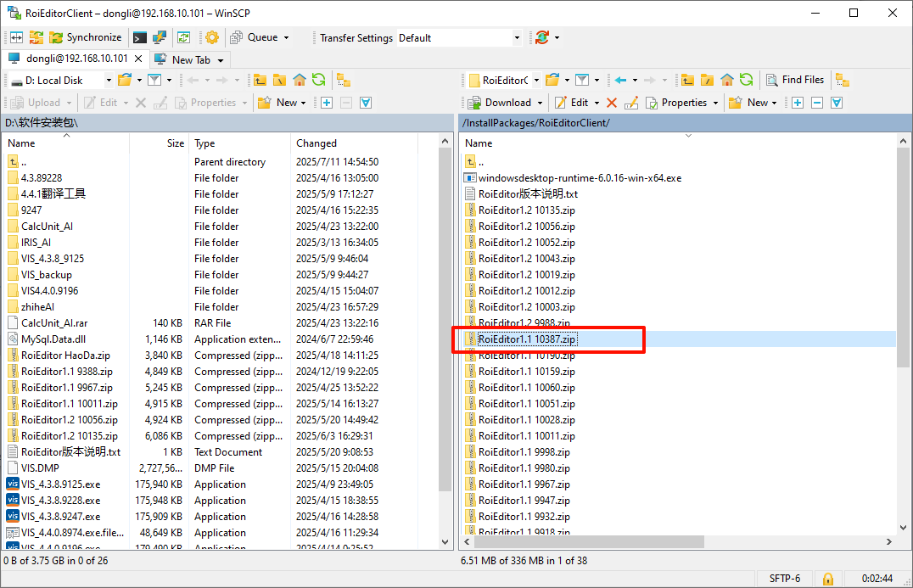Click the remote panel filter funnel icon

(x=582, y=80)
